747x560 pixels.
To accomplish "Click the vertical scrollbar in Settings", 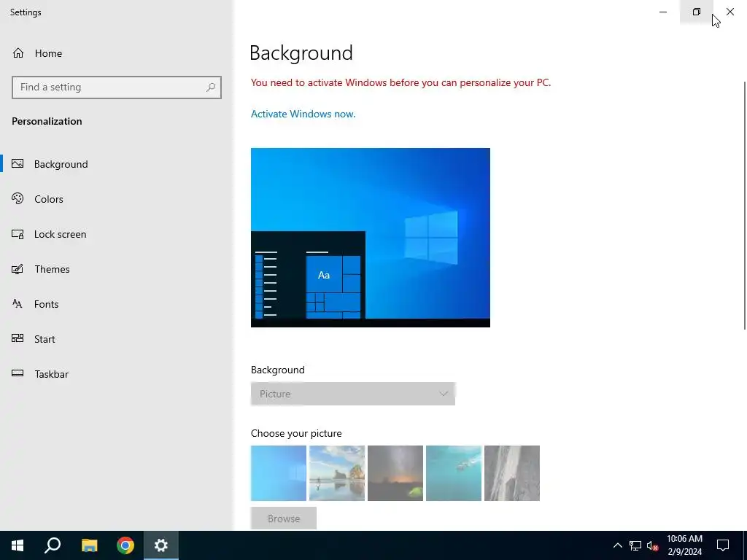I will click(744, 205).
